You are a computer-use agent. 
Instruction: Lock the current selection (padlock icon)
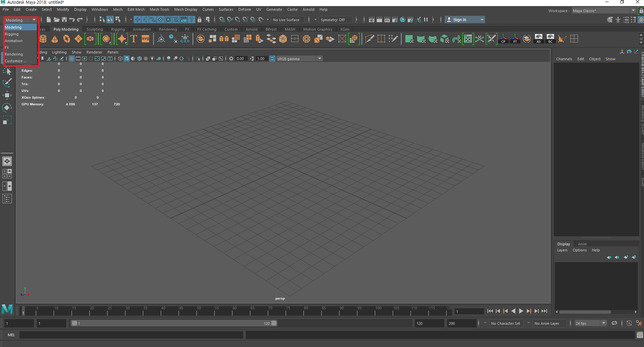pyautogui.click(x=199, y=20)
